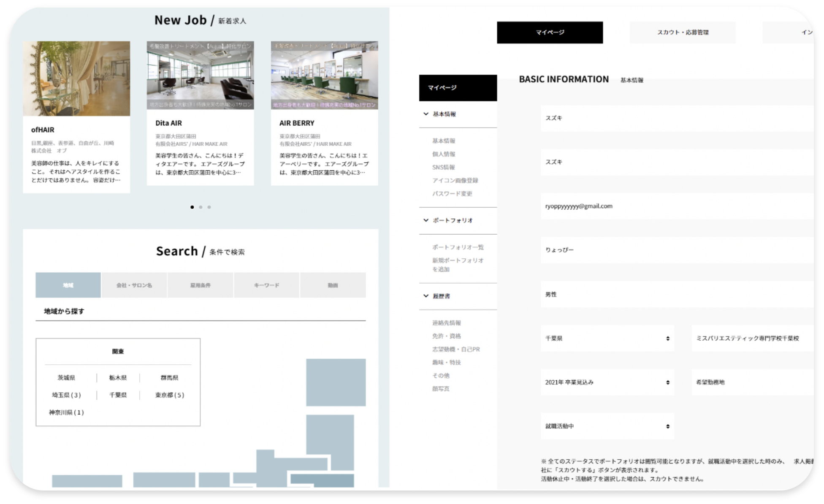Open the ofHAIR salon photo card
The image size is (824, 504).
point(76,79)
